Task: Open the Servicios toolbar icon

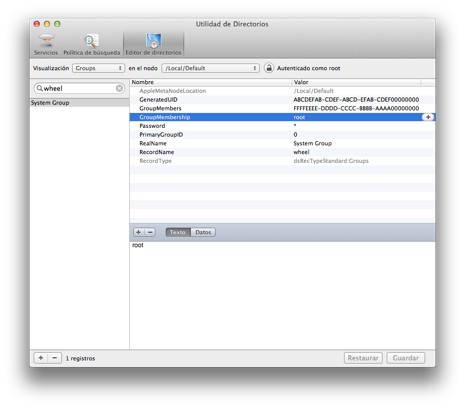Action: pyautogui.click(x=46, y=44)
